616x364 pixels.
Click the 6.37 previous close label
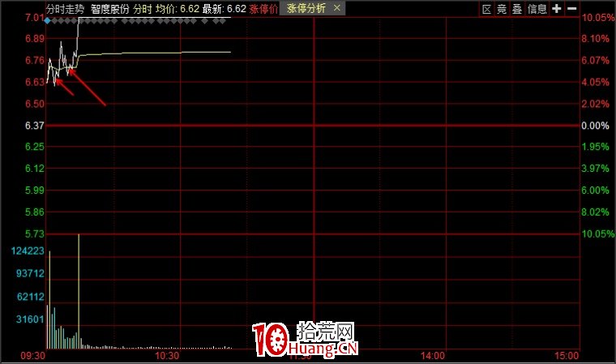(x=35, y=126)
